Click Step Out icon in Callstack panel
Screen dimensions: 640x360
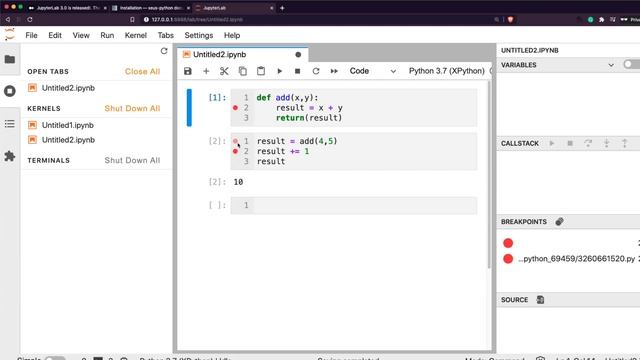click(624, 143)
